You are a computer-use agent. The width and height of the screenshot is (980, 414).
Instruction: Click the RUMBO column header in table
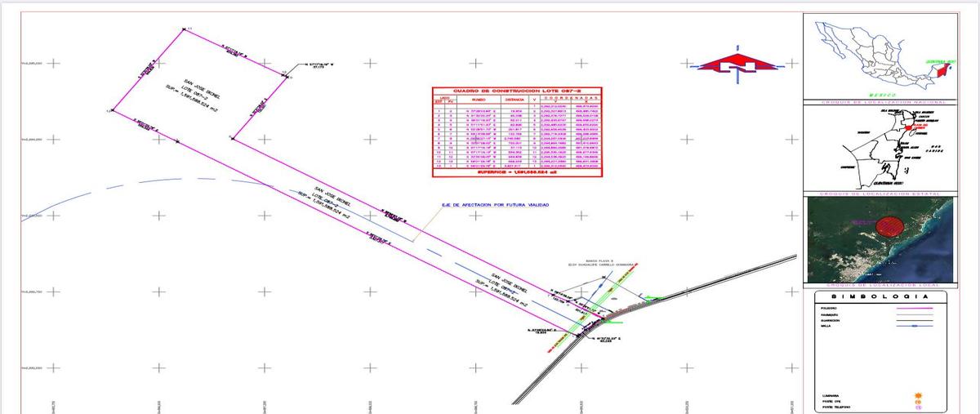coord(478,100)
